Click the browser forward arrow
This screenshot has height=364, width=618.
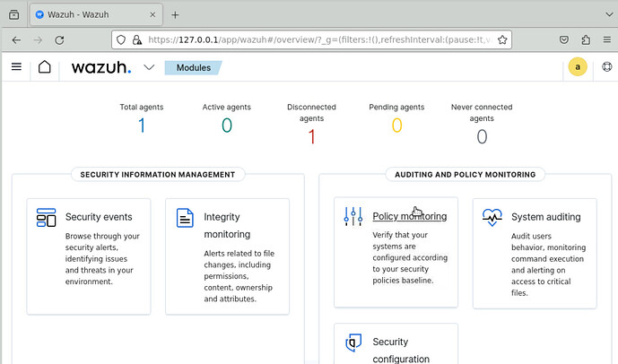tap(38, 39)
